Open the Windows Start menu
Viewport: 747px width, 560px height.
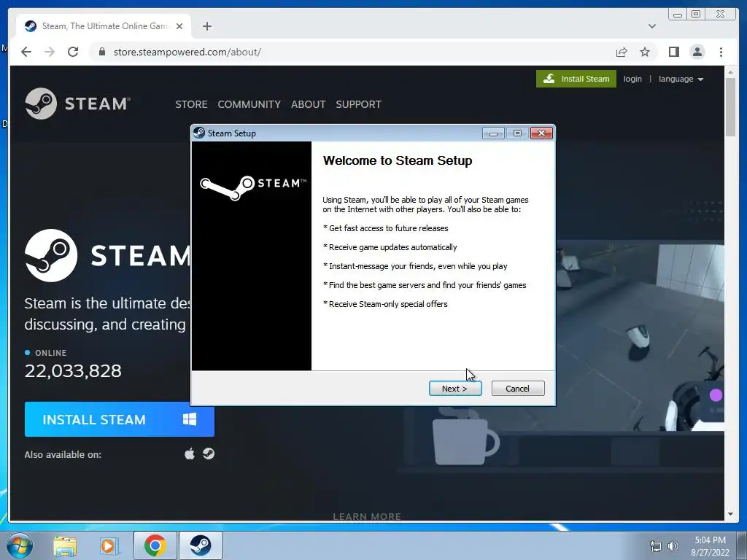coord(20,545)
